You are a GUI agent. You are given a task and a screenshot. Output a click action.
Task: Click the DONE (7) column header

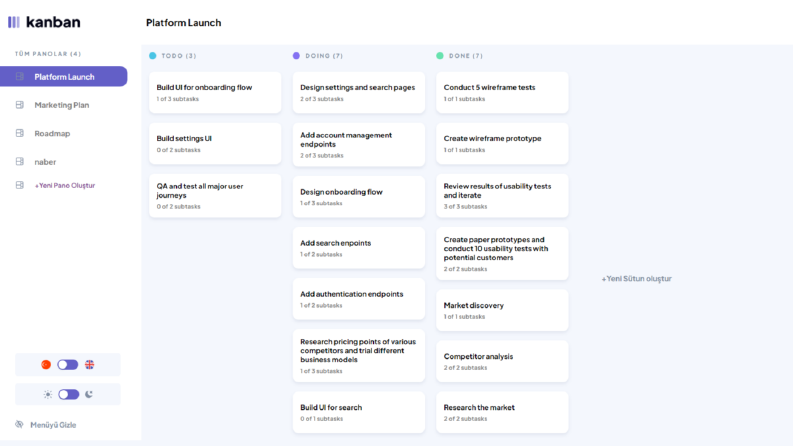pos(466,56)
